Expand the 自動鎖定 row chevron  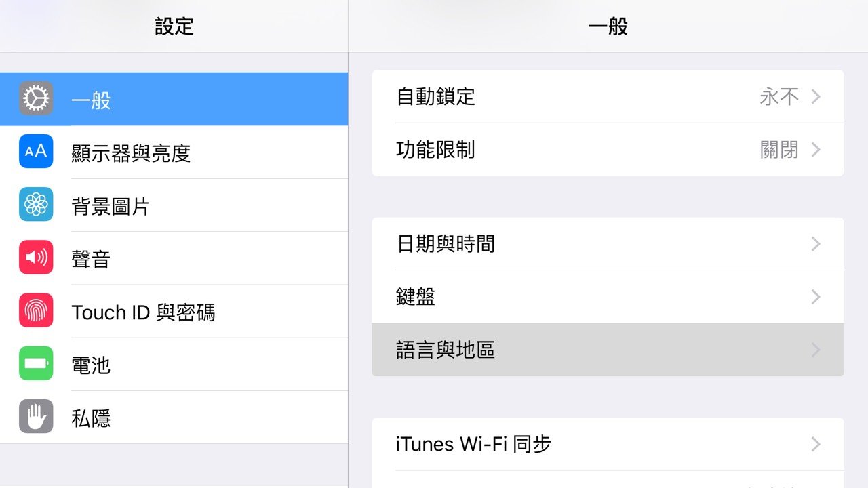point(816,97)
